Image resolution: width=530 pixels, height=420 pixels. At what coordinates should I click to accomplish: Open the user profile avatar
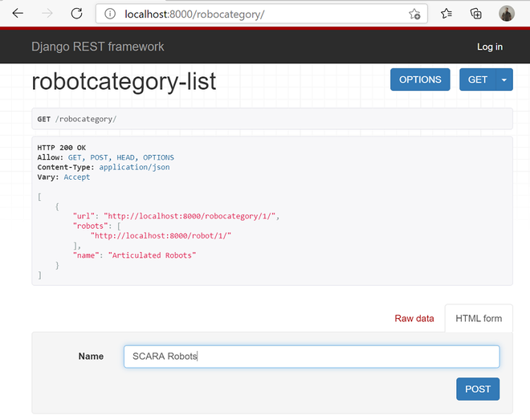point(507,14)
